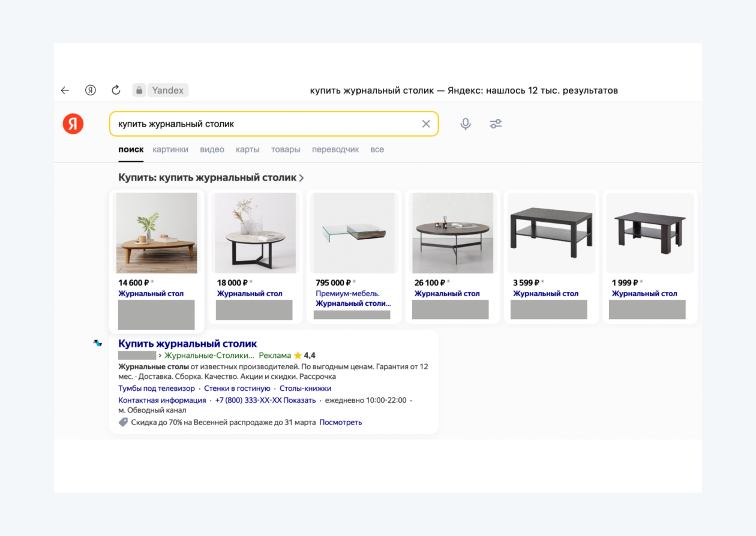Click inside the search input field
This screenshot has height=536, width=756.
click(264, 124)
